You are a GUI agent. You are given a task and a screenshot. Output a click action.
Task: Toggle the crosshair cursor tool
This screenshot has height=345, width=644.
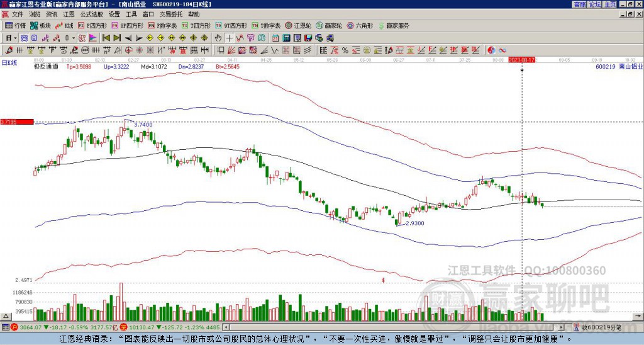coord(229,38)
